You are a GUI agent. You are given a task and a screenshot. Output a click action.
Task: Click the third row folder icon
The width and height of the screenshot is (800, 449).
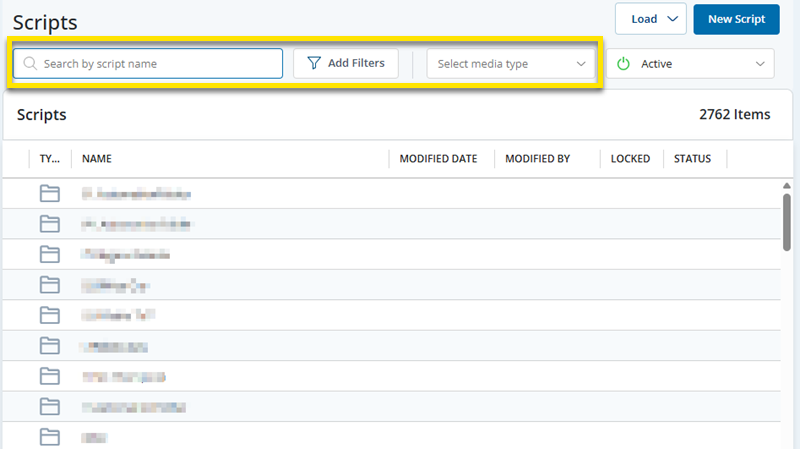click(50, 254)
